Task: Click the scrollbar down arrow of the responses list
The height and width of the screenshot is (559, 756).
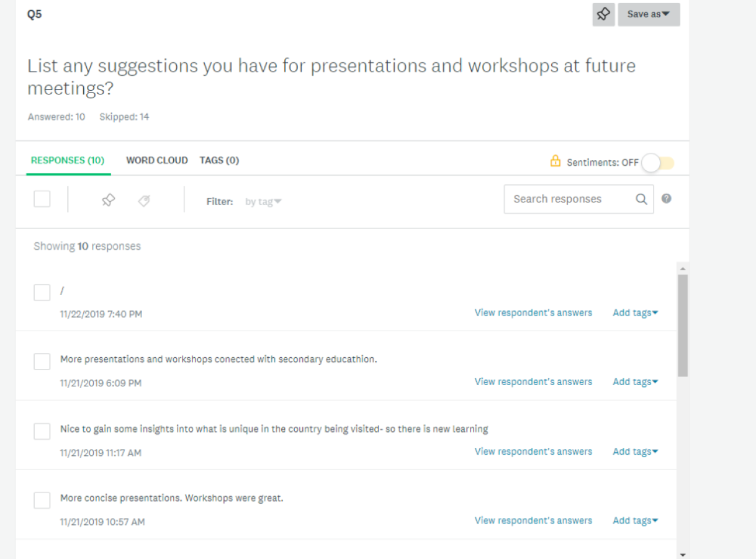Action: click(683, 554)
